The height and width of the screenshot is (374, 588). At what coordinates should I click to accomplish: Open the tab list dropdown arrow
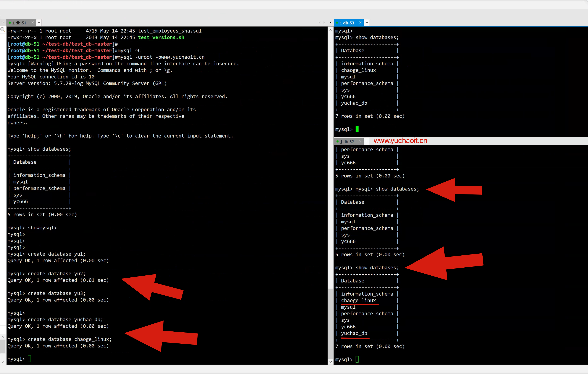[331, 23]
